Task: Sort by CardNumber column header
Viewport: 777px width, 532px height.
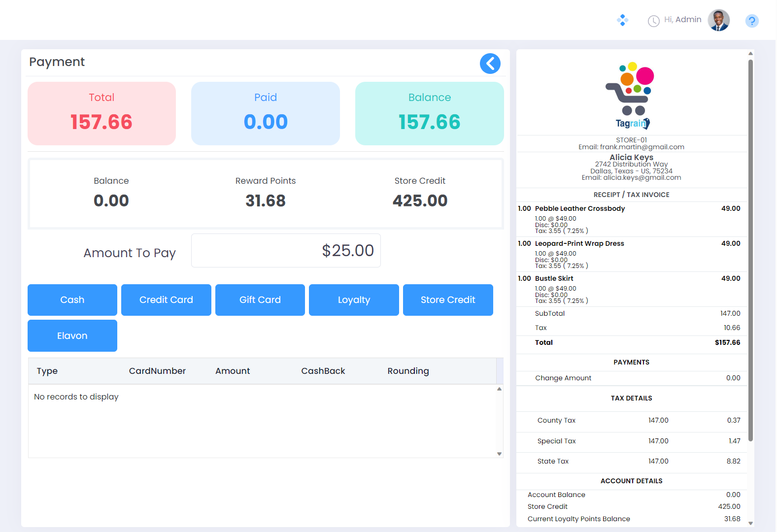Action: tap(157, 371)
